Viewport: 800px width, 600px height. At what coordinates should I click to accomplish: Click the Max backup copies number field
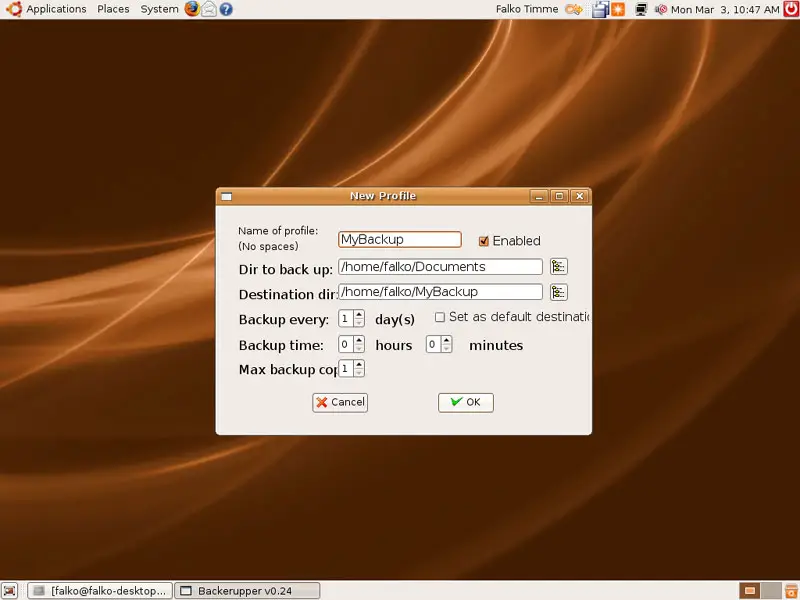[346, 368]
